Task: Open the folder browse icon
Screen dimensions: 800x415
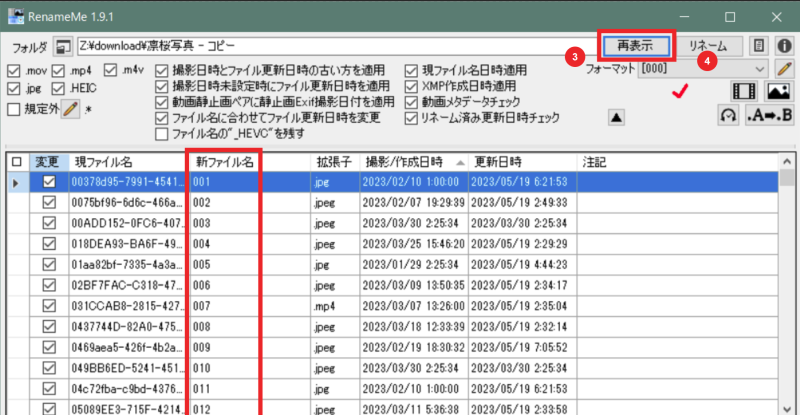Action: click(x=63, y=47)
